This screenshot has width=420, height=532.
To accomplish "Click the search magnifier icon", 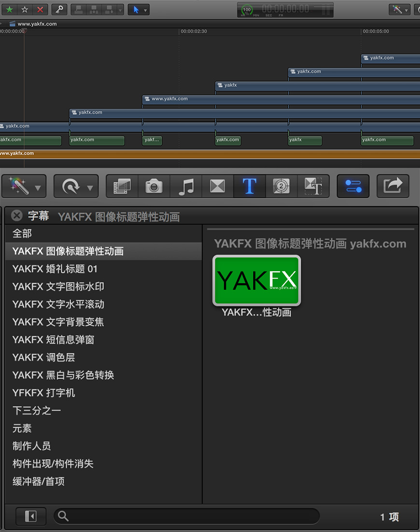I will click(63, 516).
